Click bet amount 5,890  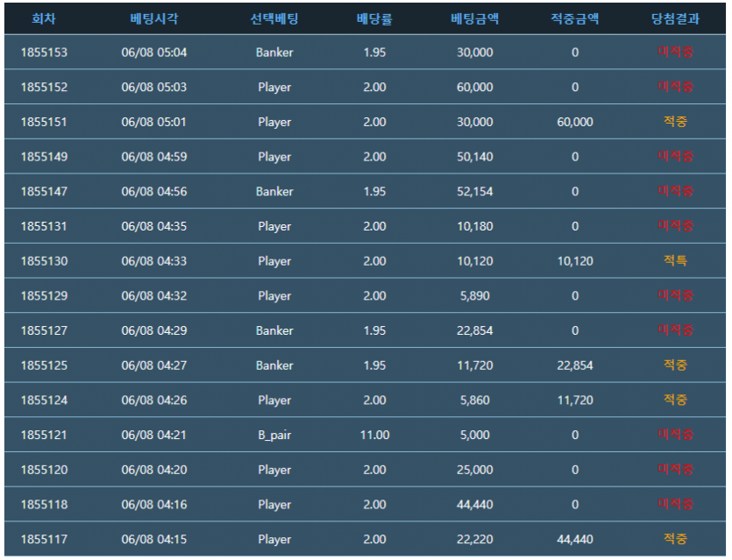pyautogui.click(x=475, y=296)
